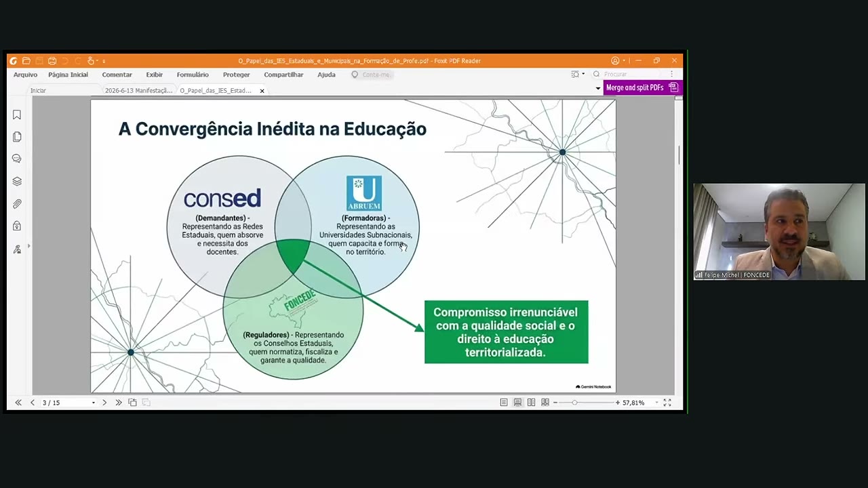The width and height of the screenshot is (868, 488).
Task: Click the green Compromisso irrenunciável box
Action: coord(506,332)
